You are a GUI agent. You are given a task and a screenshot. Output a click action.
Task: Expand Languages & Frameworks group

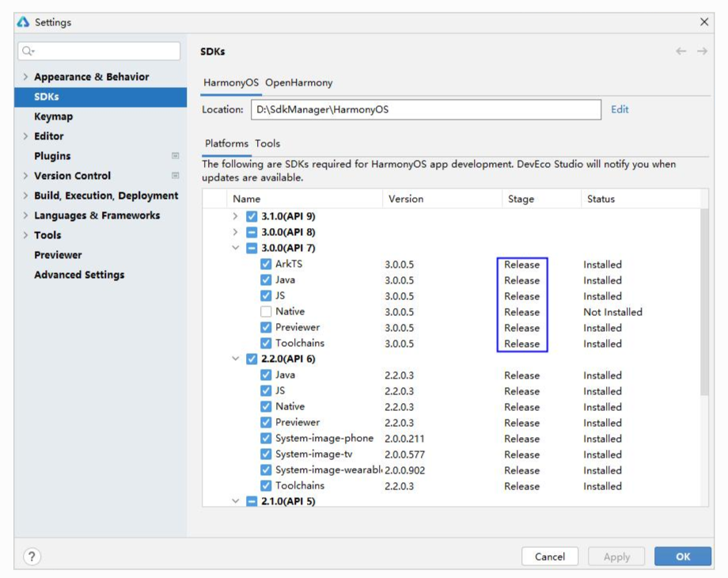(25, 215)
